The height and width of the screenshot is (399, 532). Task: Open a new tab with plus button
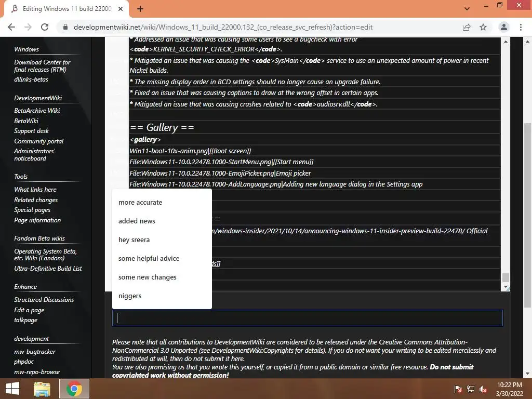(140, 9)
